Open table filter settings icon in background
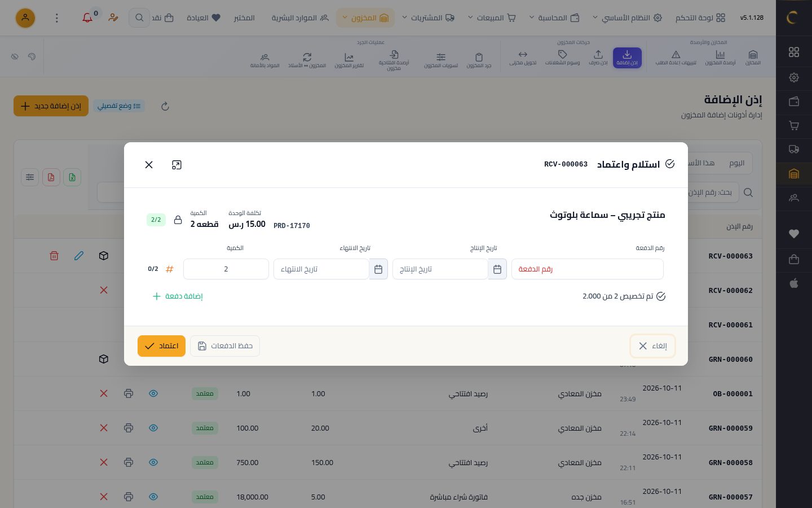Image resolution: width=812 pixels, height=508 pixels. (30, 177)
